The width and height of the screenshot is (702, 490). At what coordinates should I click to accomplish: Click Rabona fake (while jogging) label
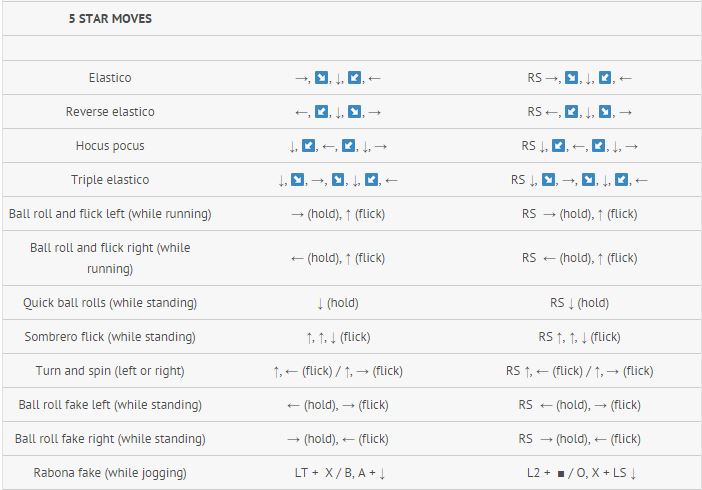[x=110, y=473]
